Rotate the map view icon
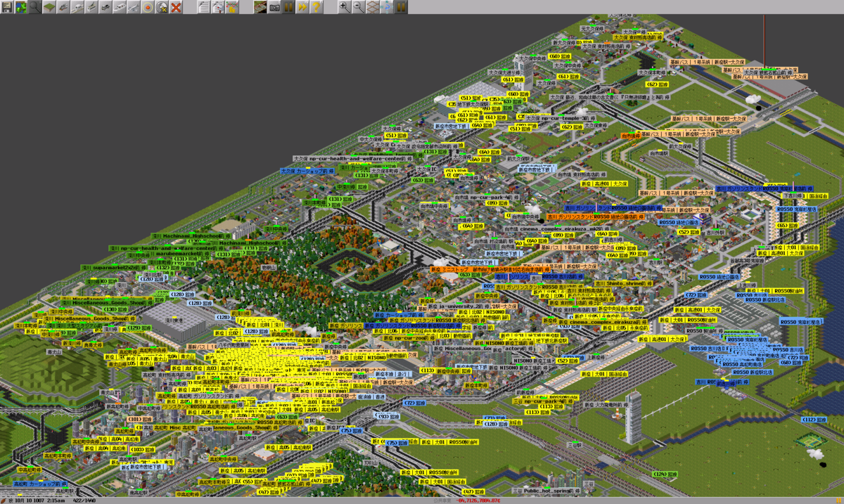The image size is (844, 504). (386, 7)
